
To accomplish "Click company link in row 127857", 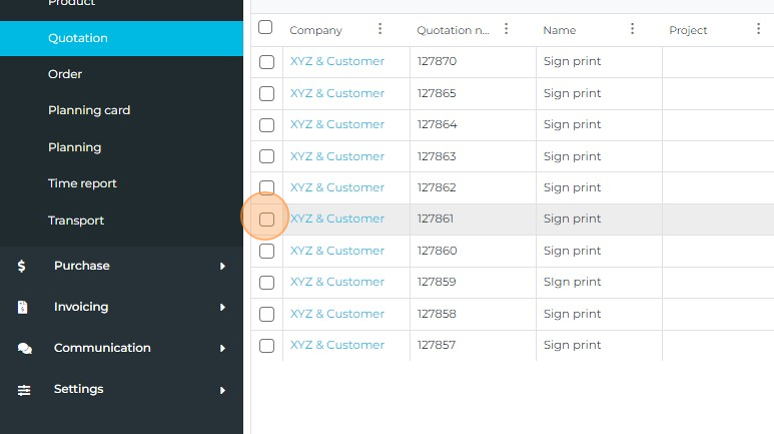I will click(x=337, y=345).
